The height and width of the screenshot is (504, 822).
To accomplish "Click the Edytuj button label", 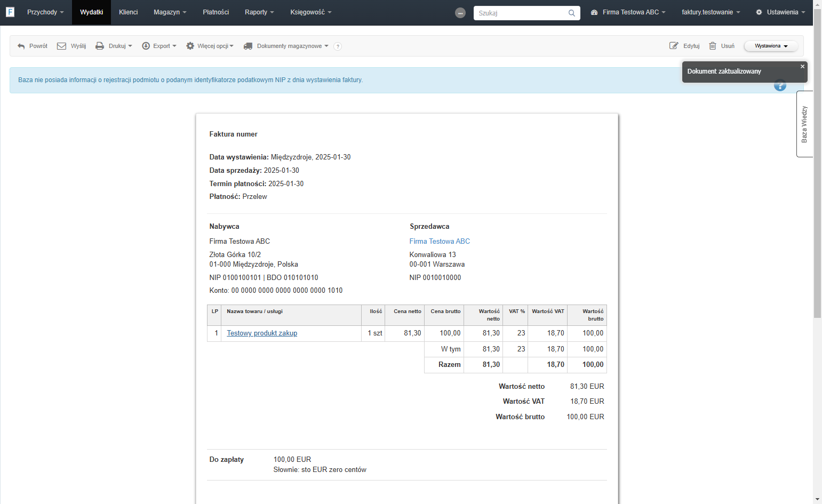I will coord(691,46).
